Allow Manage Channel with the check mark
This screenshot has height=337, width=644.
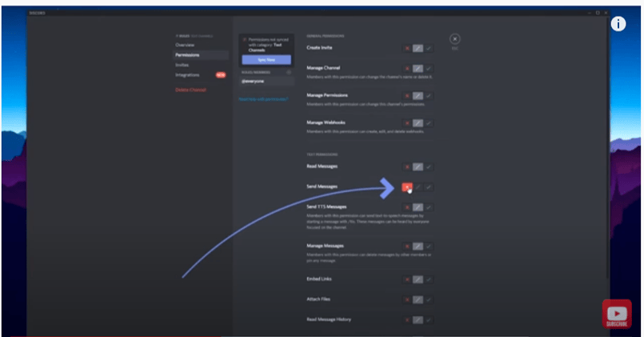(428, 69)
